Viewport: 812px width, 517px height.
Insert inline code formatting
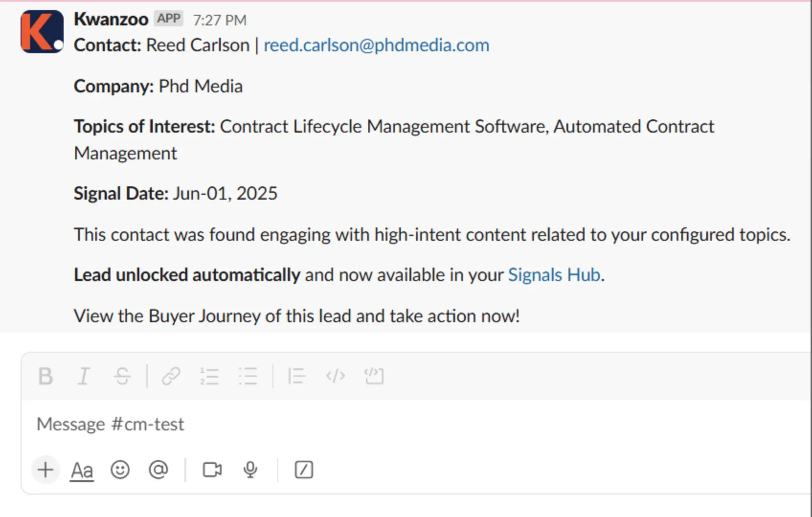tap(335, 376)
